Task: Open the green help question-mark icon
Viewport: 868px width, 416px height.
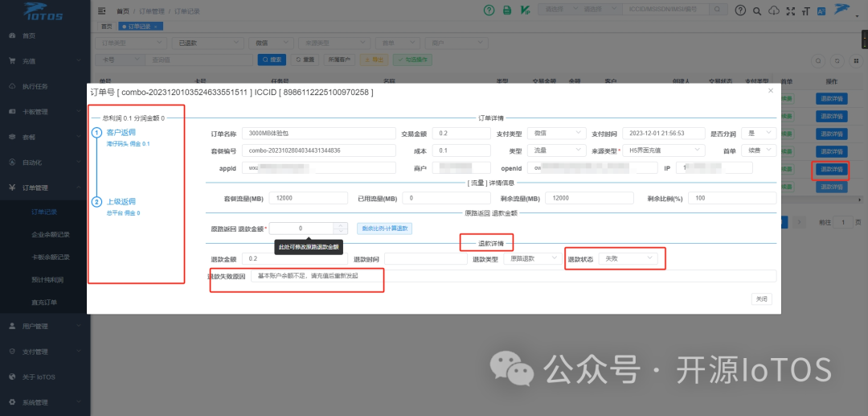Action: click(489, 10)
